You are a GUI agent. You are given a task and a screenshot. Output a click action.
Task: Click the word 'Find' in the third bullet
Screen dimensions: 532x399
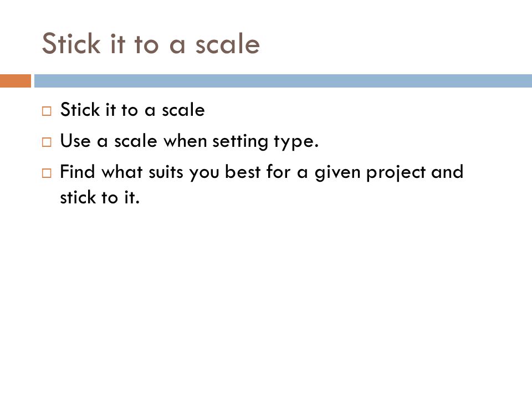[78, 171]
